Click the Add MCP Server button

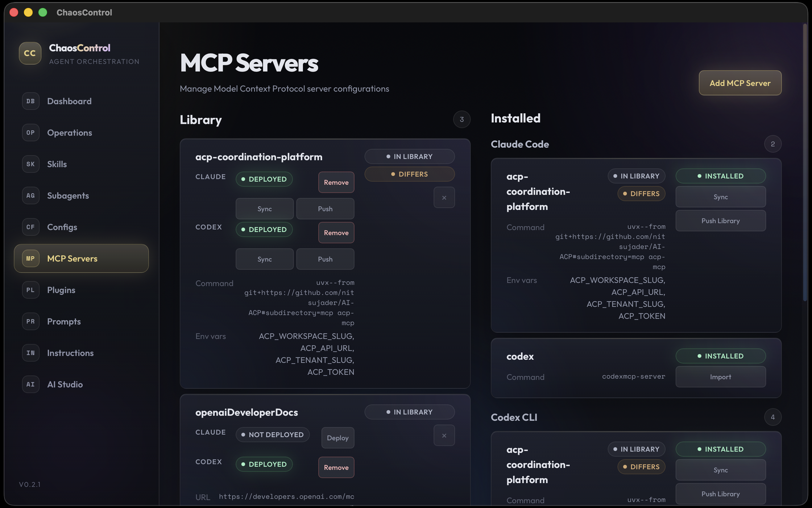tap(740, 83)
